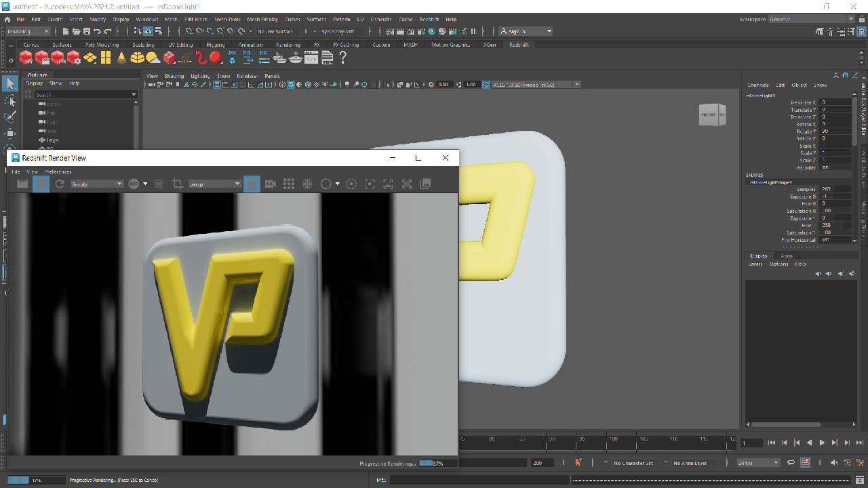868x488 pixels.
Task: Open the Sign In dropdown
Action: [526, 31]
